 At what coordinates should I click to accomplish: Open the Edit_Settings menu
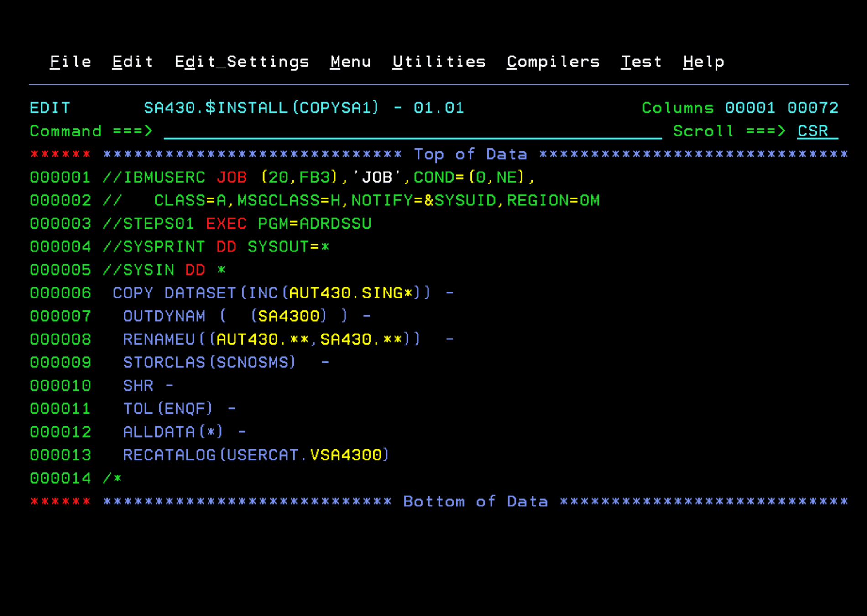click(x=241, y=62)
